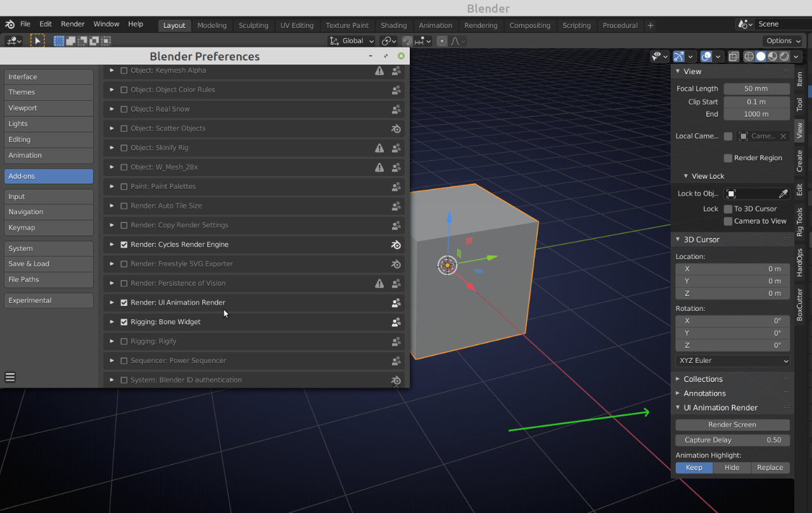Disable Render: Cycles Render Engine add-on
812x513 pixels.
click(124, 244)
